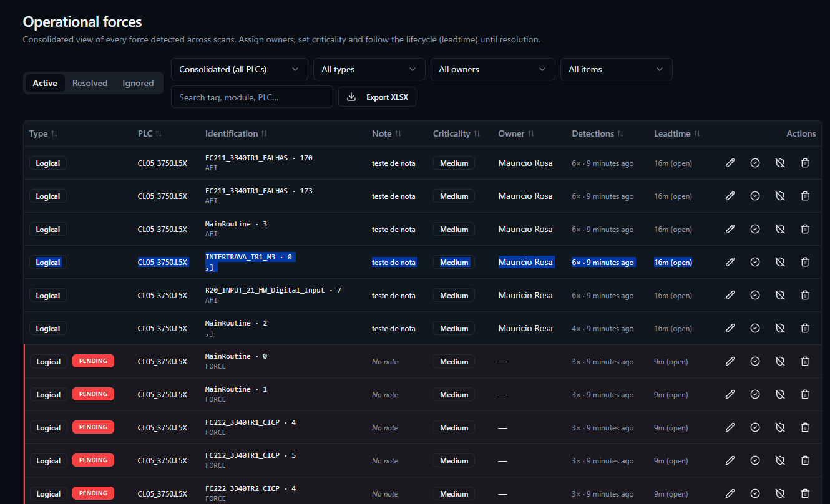Click the Medium badge on FC211_3340TR1_FALHAS · 170 row
The height and width of the screenshot is (504, 830).
[454, 163]
